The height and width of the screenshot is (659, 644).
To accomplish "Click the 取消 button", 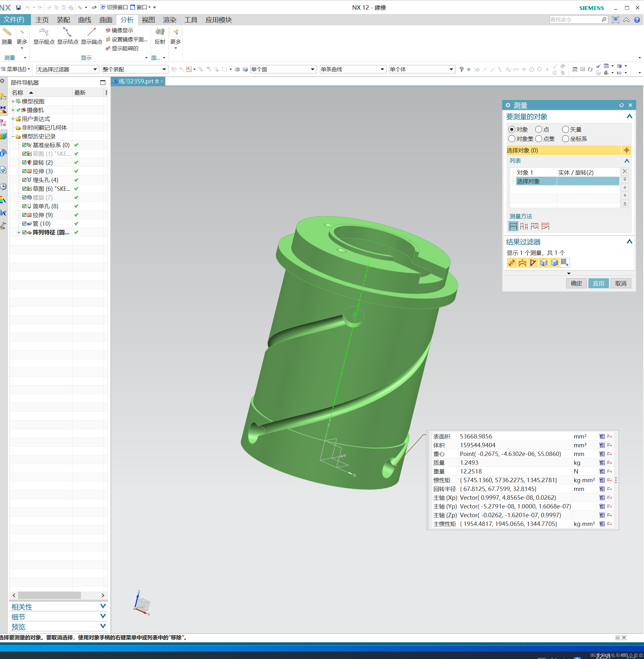I will 621,283.
